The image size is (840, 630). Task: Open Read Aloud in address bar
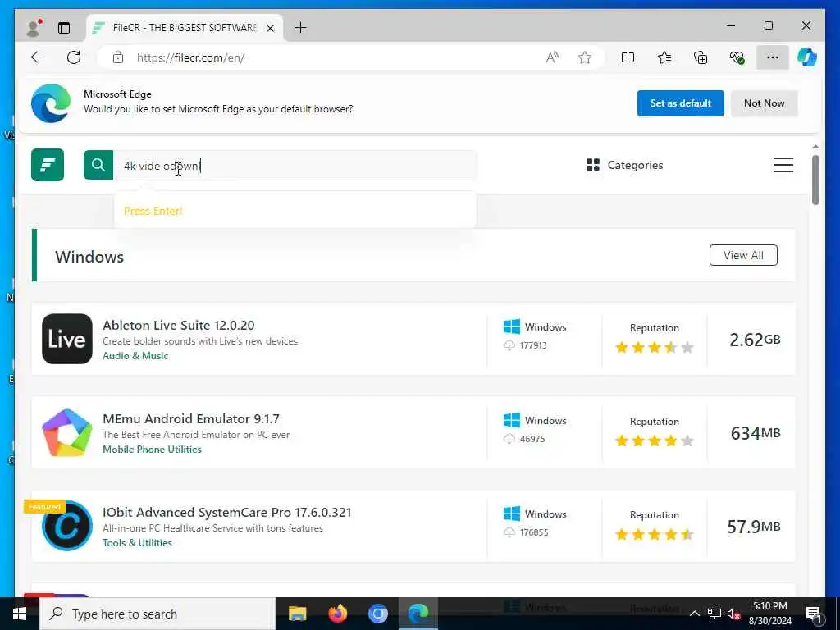click(552, 57)
